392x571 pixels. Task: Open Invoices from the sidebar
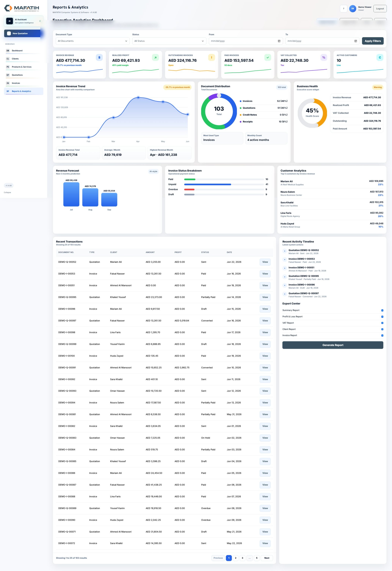point(24,83)
